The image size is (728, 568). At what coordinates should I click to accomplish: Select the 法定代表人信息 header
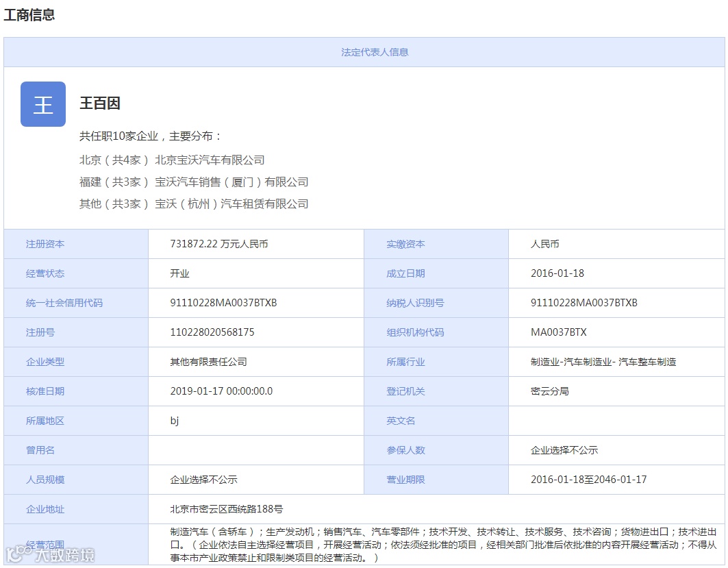coord(375,52)
